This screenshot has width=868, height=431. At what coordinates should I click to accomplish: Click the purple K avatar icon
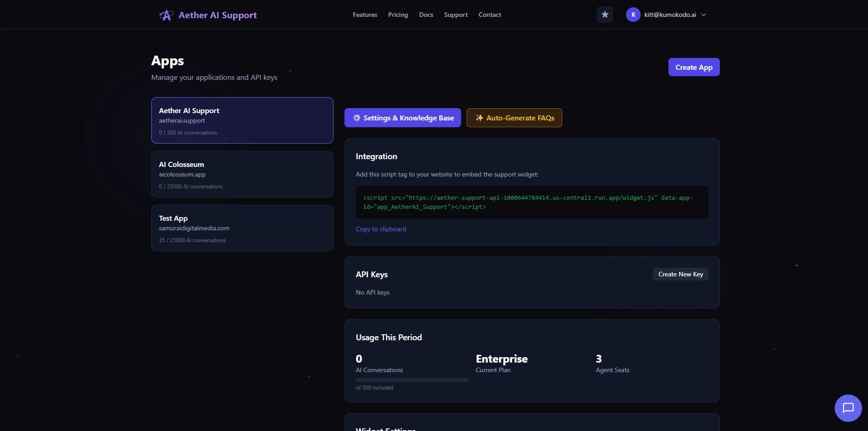(x=633, y=14)
